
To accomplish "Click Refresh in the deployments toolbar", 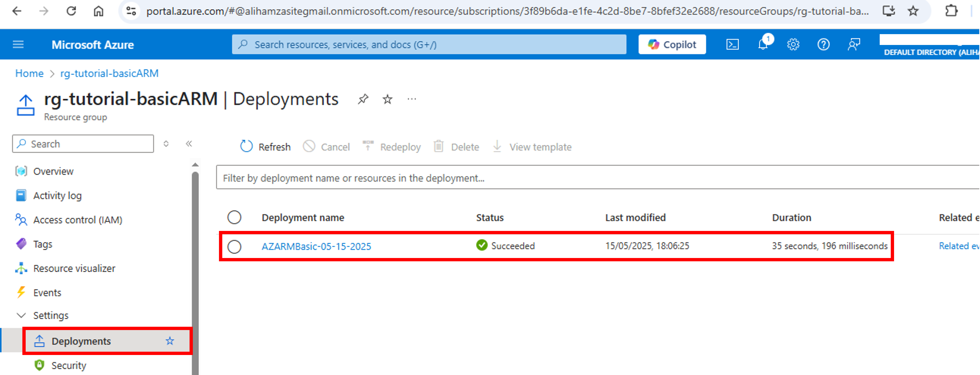I will click(x=266, y=147).
